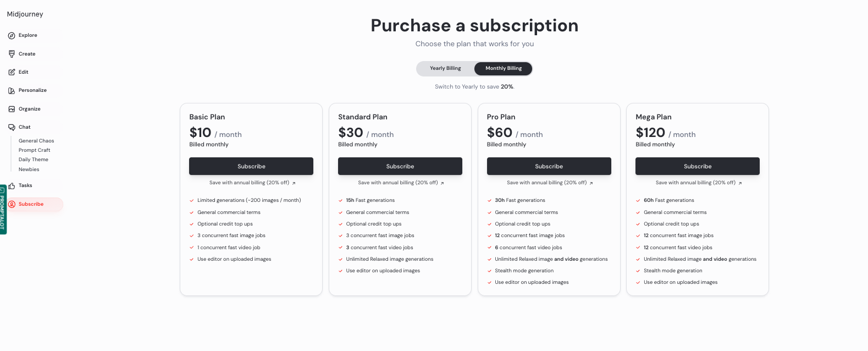Subscribe to the Pro Plan
868x351 pixels.
[x=549, y=166]
